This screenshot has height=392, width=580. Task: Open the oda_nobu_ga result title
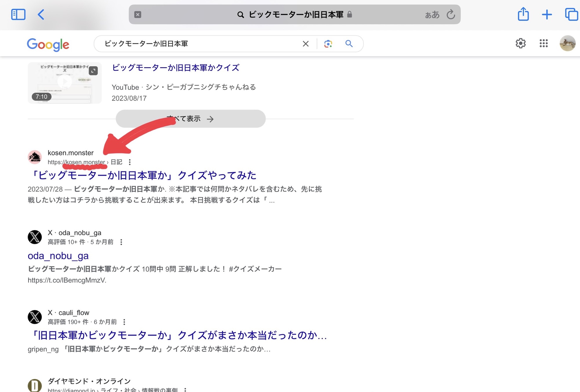[x=58, y=256]
